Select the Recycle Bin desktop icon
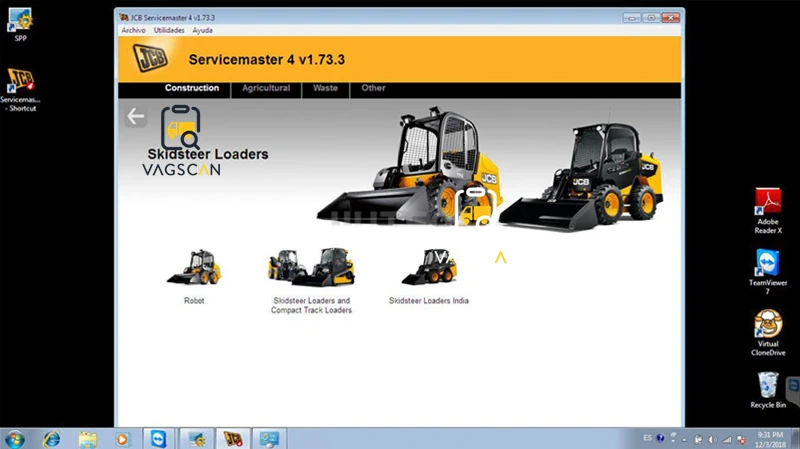The image size is (800, 449). pos(768,390)
